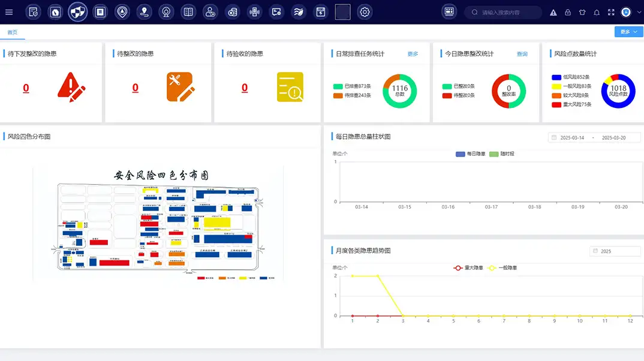Viewport: 644px width, 361px height.
Task: Click the warning triangle alert icon
Action: click(x=553, y=13)
